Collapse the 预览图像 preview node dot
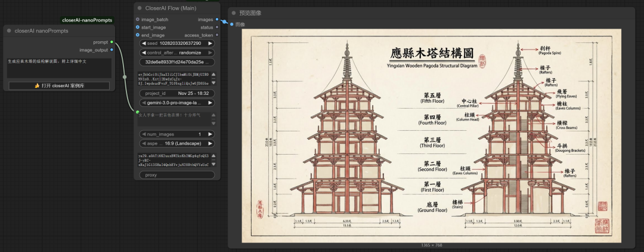The height and width of the screenshot is (252, 644). [233, 13]
